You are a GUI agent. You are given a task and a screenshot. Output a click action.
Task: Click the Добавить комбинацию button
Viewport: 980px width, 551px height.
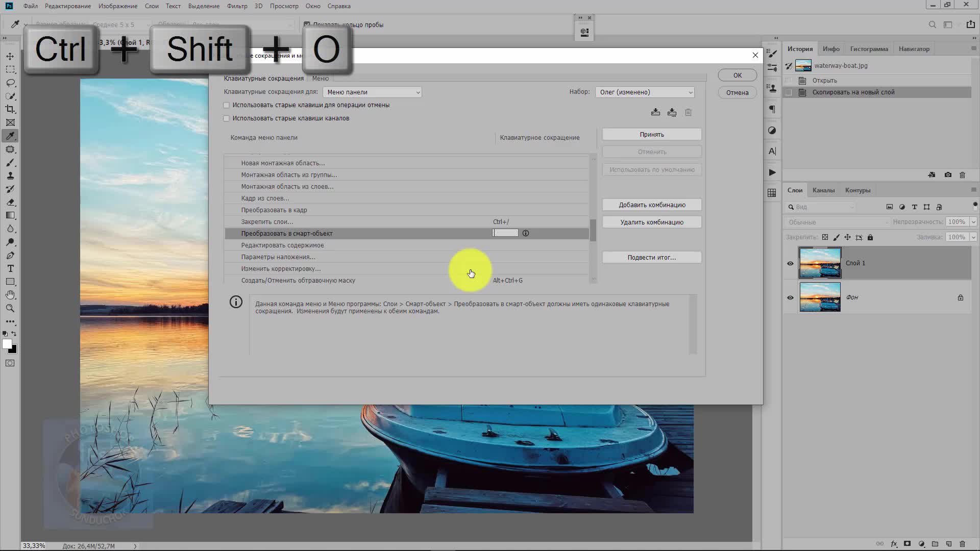(x=651, y=205)
